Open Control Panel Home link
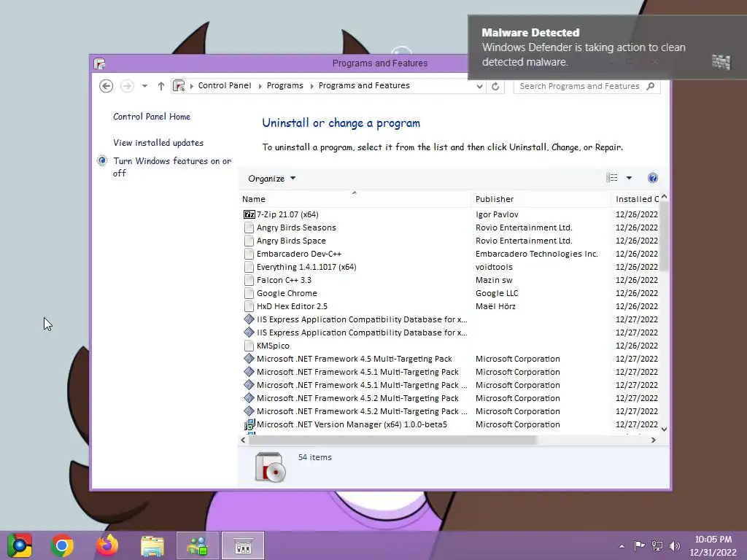The image size is (747, 560). tap(152, 117)
